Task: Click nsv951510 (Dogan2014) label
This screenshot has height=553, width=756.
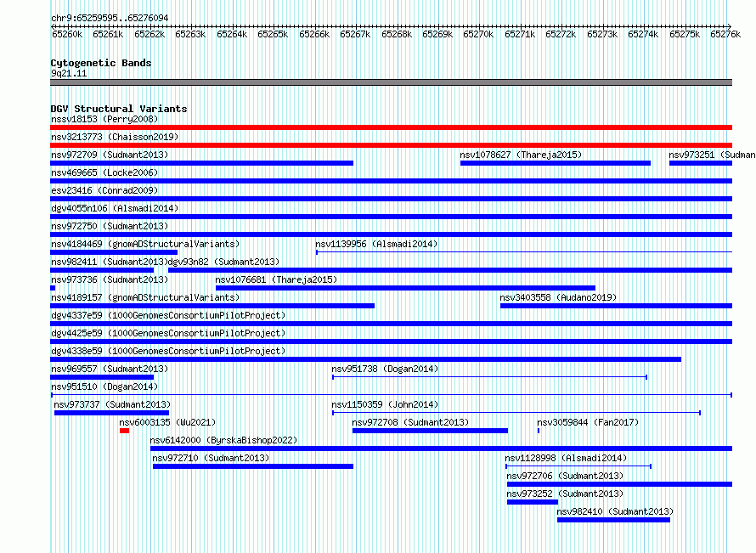Action: click(x=104, y=387)
